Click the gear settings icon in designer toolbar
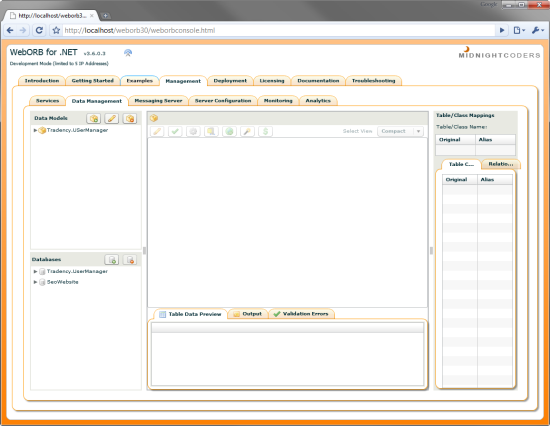 click(193, 131)
